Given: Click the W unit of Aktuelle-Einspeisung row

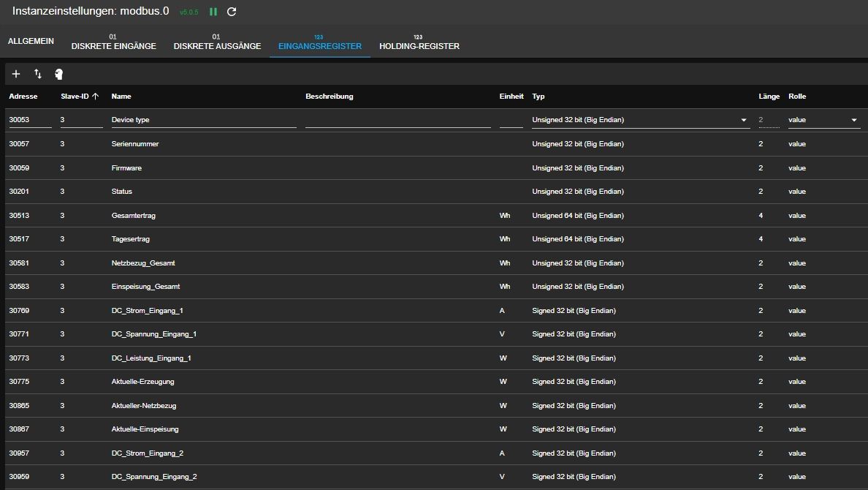Looking at the screenshot, I should [503, 429].
